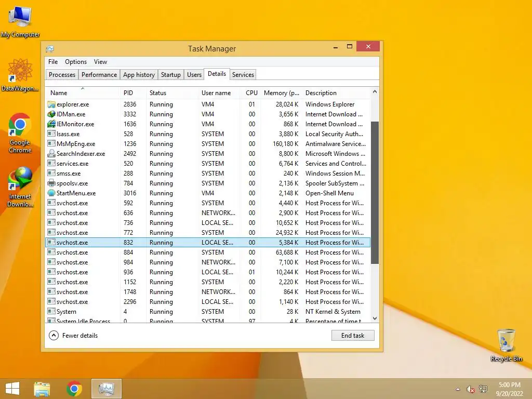
Task: Open Internet Download Manager desktop shortcut
Action: coord(20,187)
